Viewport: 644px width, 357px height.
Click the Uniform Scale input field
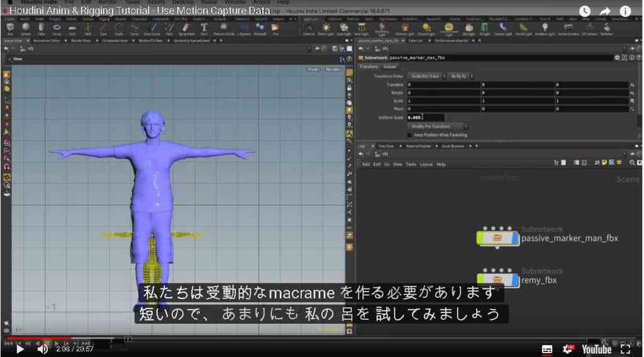pyautogui.click(x=426, y=118)
